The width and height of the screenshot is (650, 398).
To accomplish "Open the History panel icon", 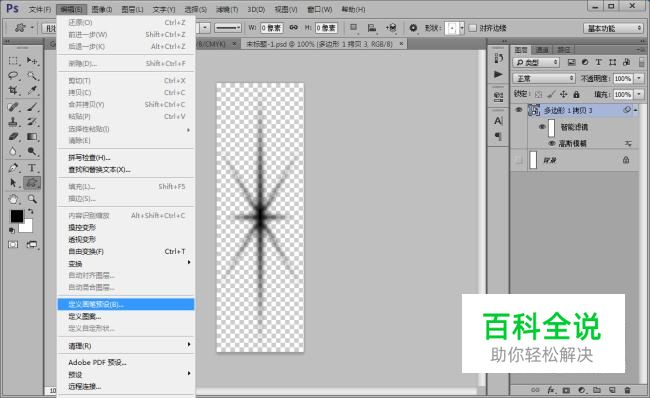I will point(498,58).
